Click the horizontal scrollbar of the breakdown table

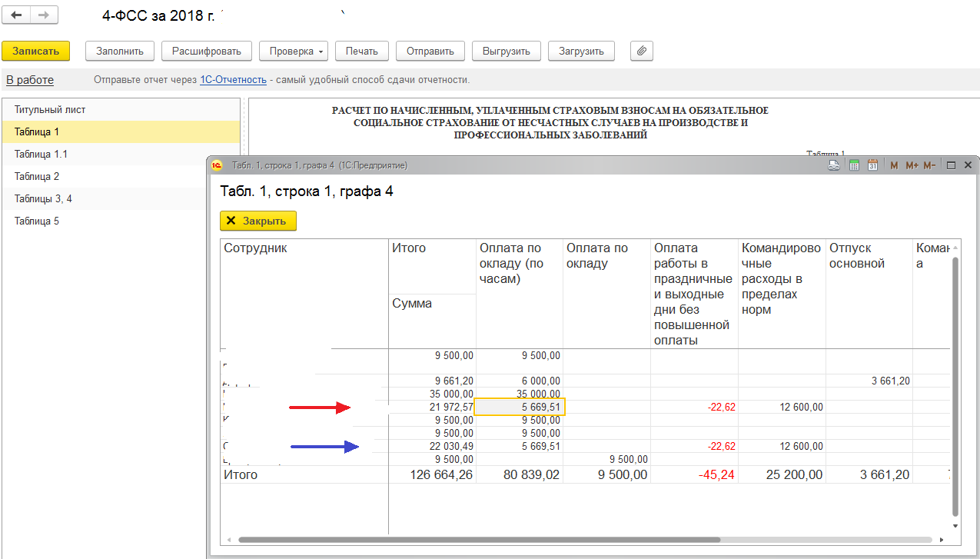(478, 540)
